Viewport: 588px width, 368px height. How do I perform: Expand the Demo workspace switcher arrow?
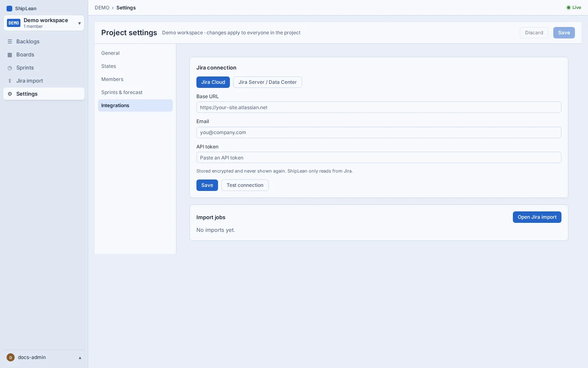pos(79,23)
